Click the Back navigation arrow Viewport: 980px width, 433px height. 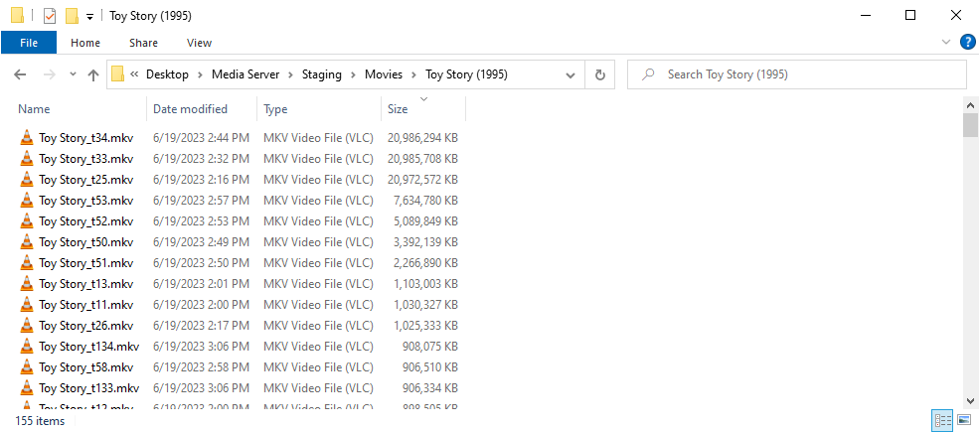coord(20,74)
